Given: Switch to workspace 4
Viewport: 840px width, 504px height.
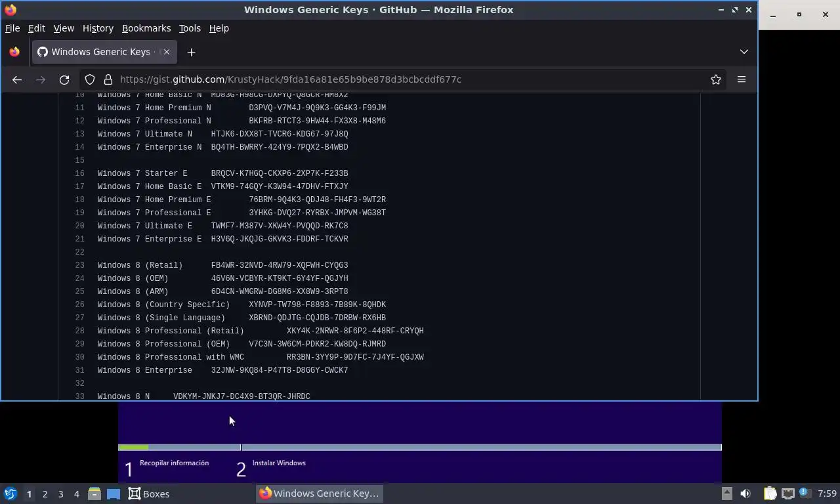Looking at the screenshot, I should pos(77,493).
